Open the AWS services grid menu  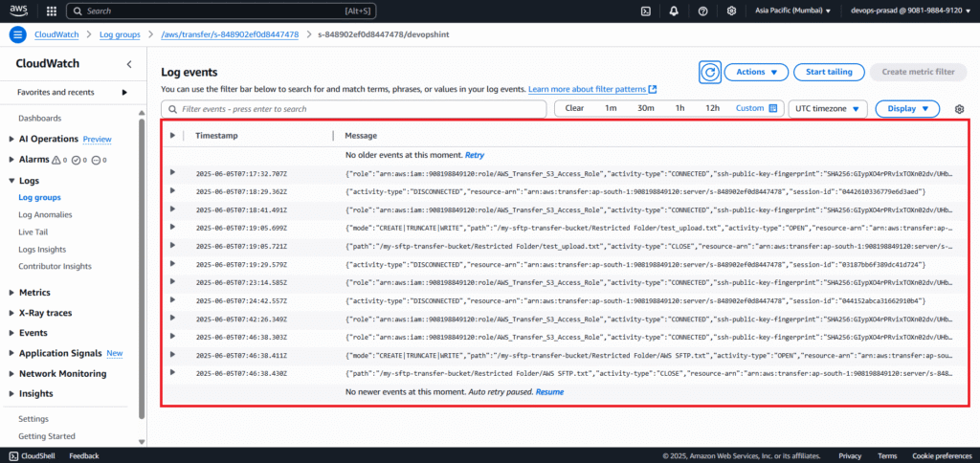(x=52, y=11)
